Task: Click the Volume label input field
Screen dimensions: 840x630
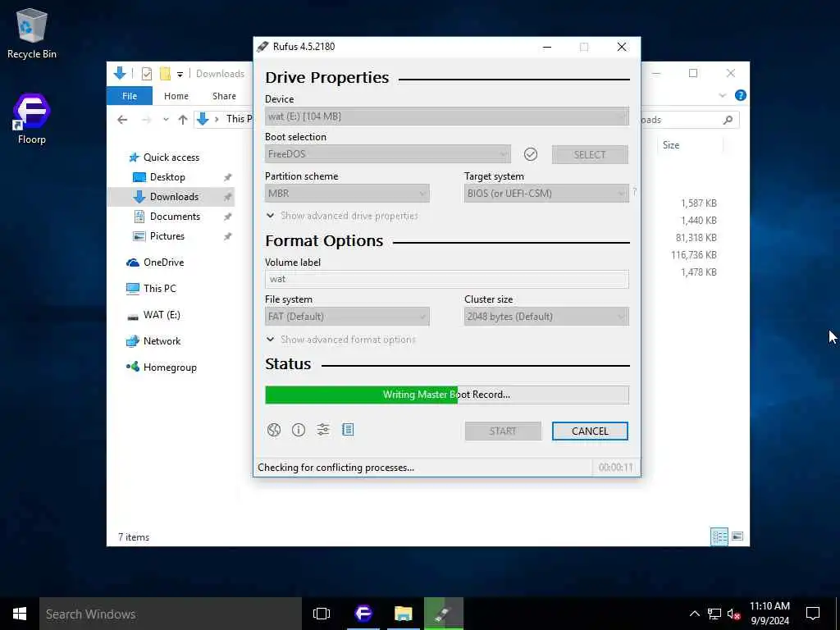Action: (x=447, y=279)
